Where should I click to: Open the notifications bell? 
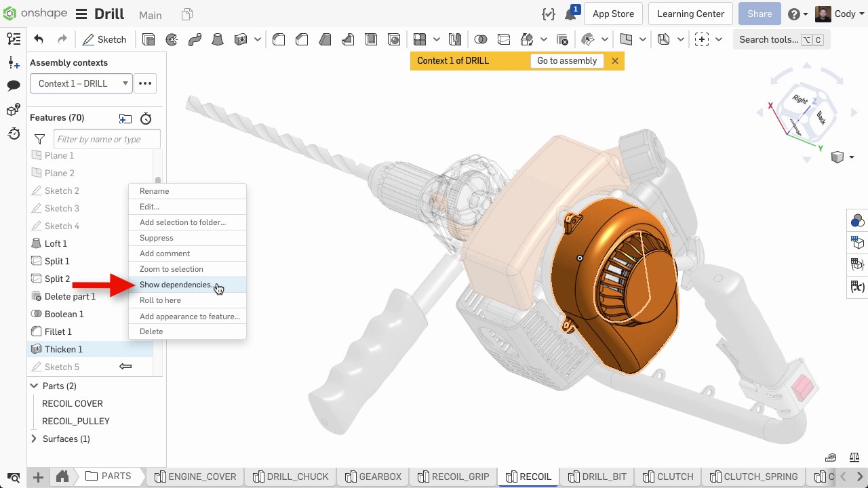[x=570, y=14]
